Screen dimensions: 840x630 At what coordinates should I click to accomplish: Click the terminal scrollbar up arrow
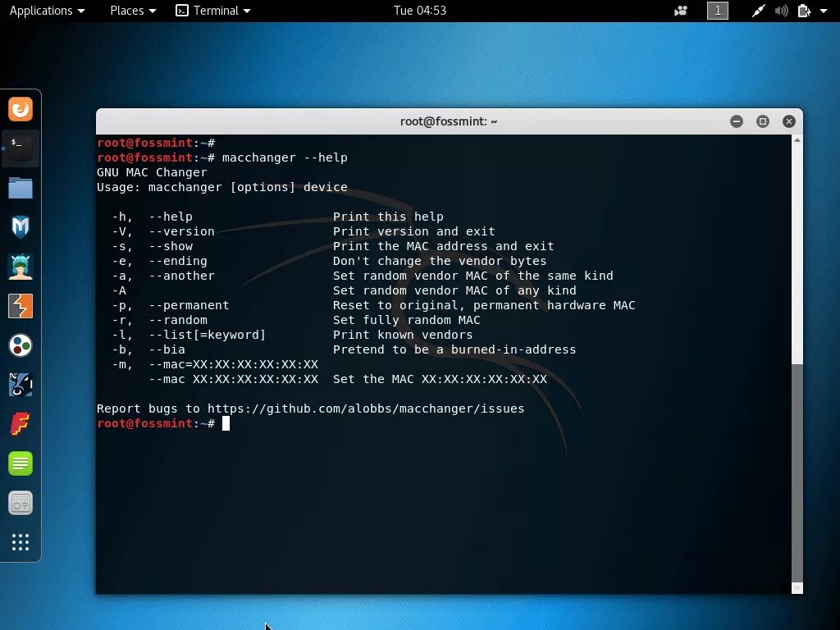point(797,140)
